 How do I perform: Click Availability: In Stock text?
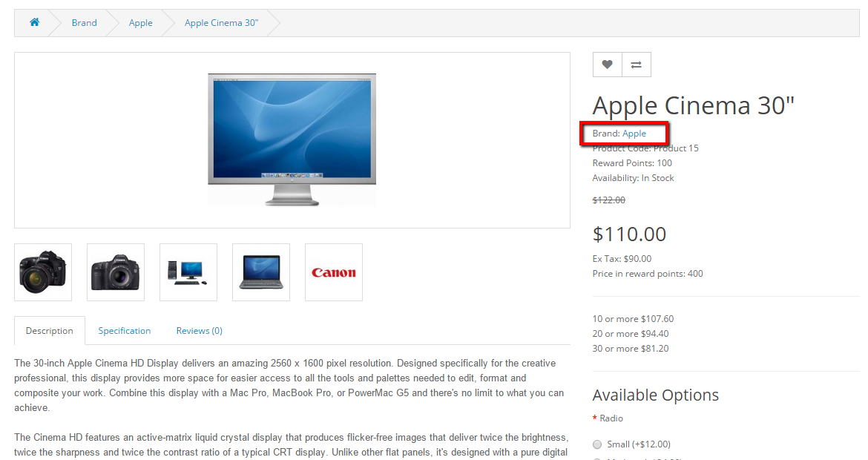pyautogui.click(x=634, y=178)
